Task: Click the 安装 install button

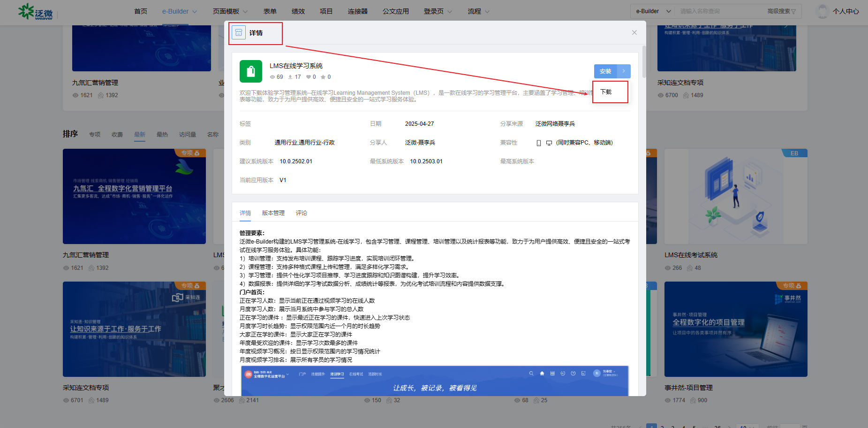Action: pos(605,71)
